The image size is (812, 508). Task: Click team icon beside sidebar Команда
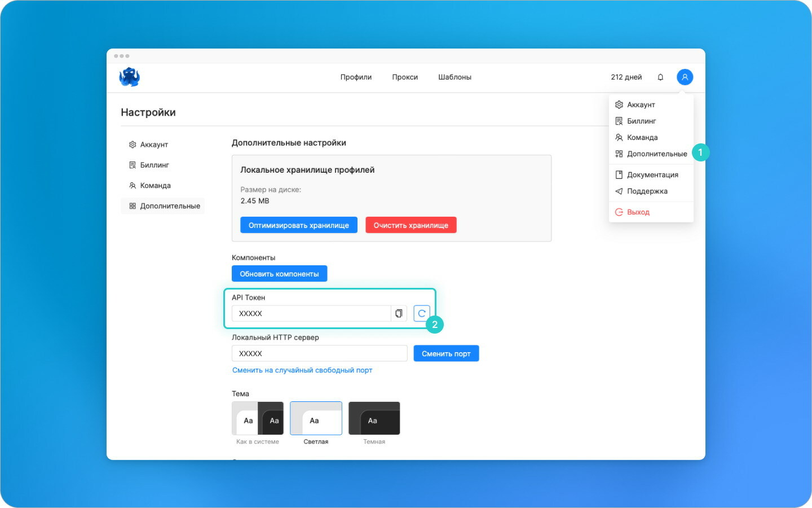133,185
